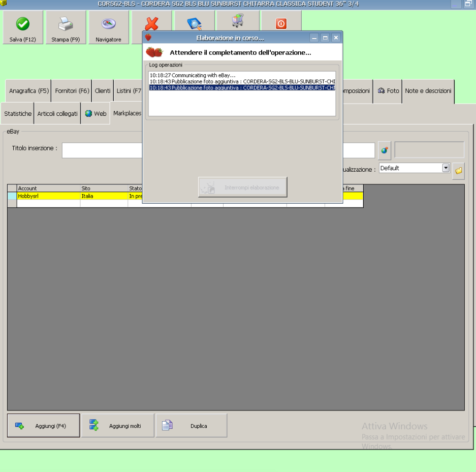The height and width of the screenshot is (472, 476).
Task: Click the Stampa (F9) printer button
Action: (66, 27)
